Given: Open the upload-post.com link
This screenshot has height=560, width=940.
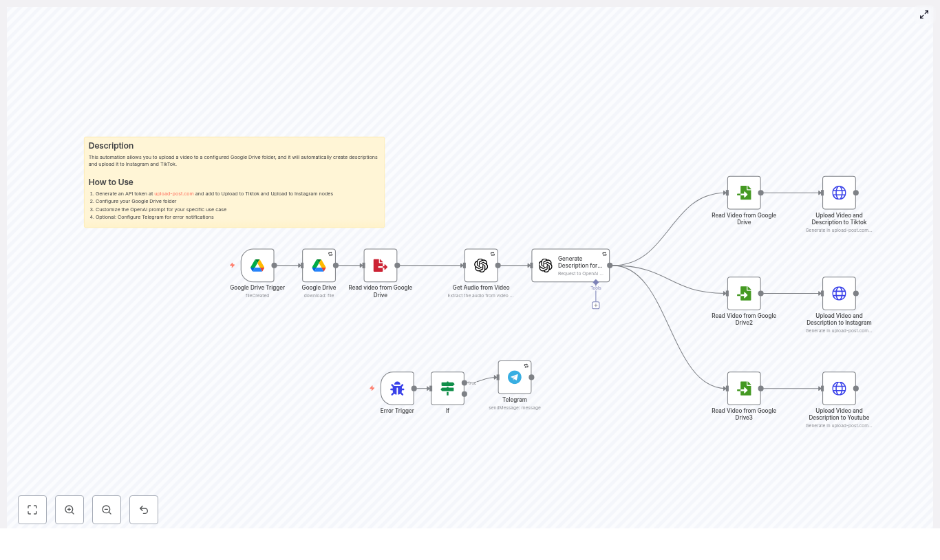Looking at the screenshot, I should point(173,193).
